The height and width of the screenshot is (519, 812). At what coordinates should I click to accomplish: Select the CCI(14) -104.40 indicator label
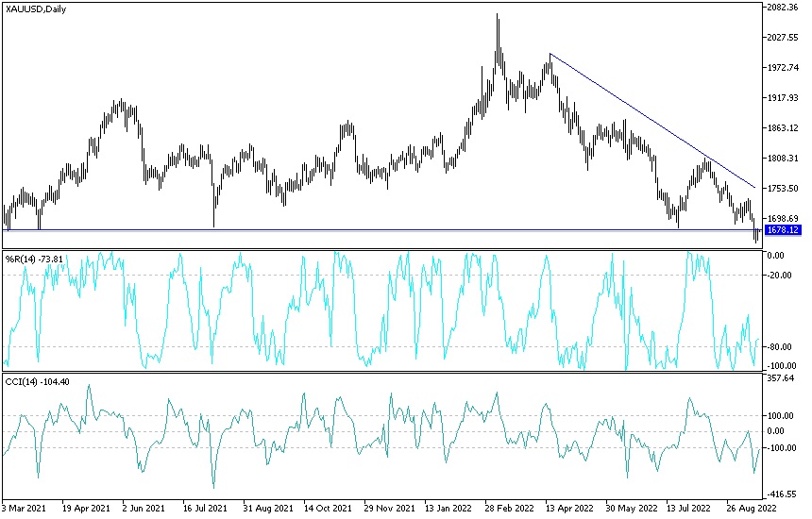[37, 382]
